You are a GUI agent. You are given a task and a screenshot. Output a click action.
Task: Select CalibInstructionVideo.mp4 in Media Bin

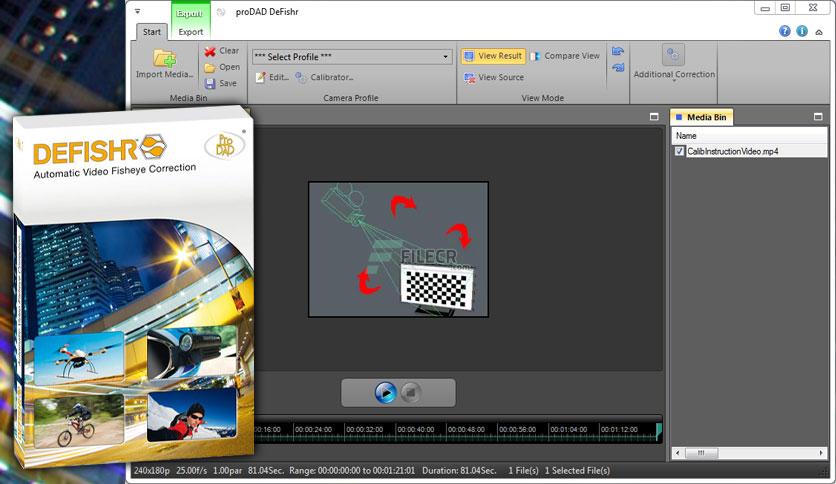coord(733,151)
